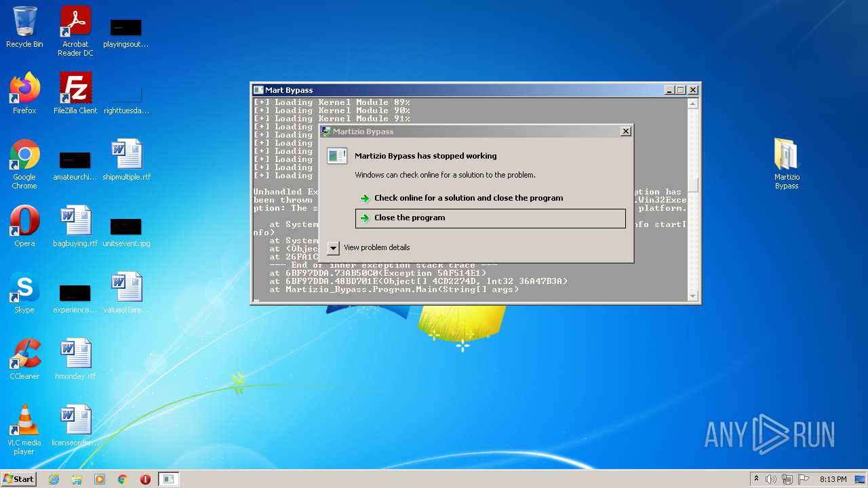Minimize the Mart Bypass console window

[x=669, y=90]
